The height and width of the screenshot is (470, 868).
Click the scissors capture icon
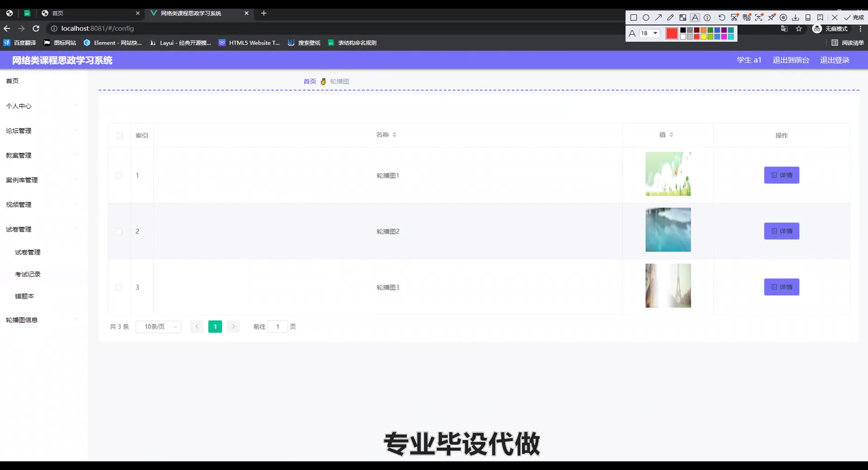pyautogui.click(x=735, y=17)
